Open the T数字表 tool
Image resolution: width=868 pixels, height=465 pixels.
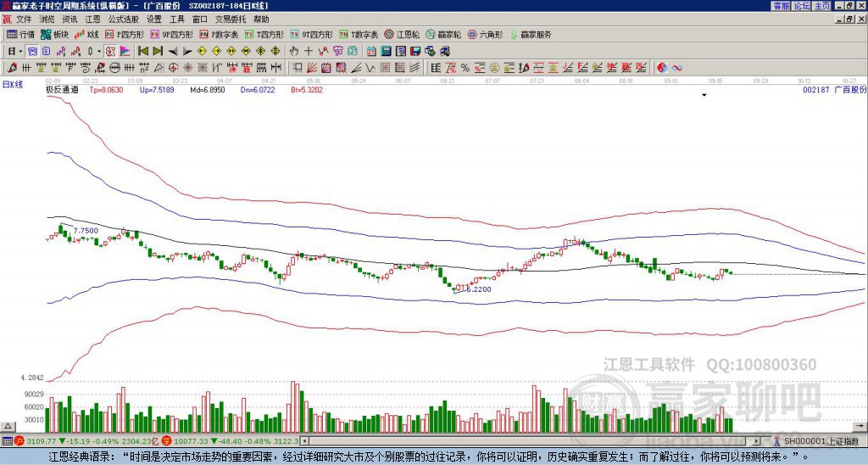click(x=359, y=34)
